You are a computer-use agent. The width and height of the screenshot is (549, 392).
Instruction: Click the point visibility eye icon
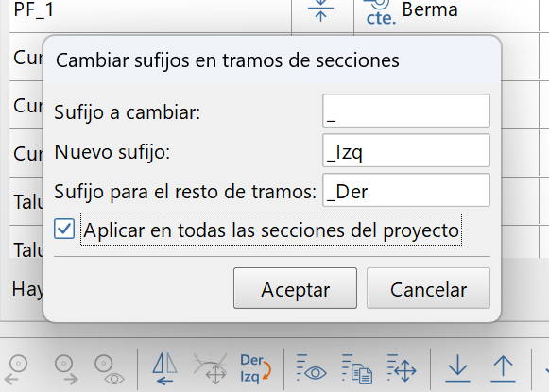click(x=109, y=370)
